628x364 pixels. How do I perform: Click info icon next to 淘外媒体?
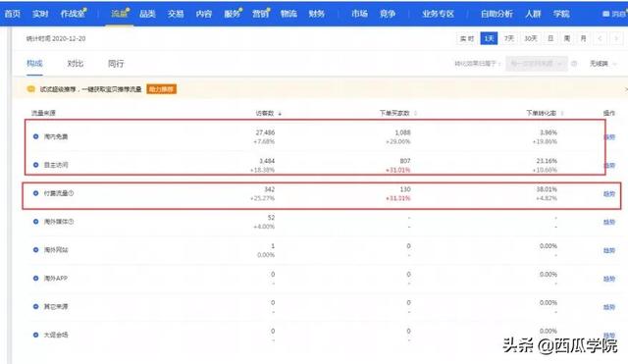71,222
